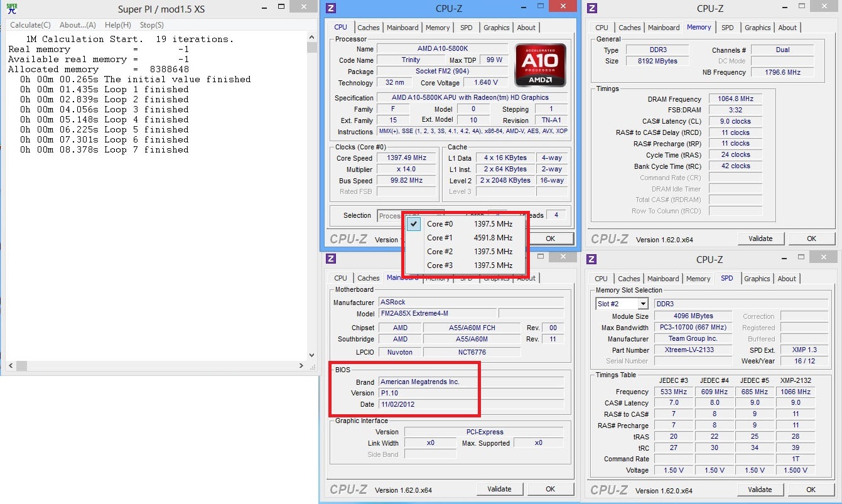Open Memory tab in CPU-Z processor window
Screen dimensions: 842x504
pyautogui.click(x=438, y=28)
